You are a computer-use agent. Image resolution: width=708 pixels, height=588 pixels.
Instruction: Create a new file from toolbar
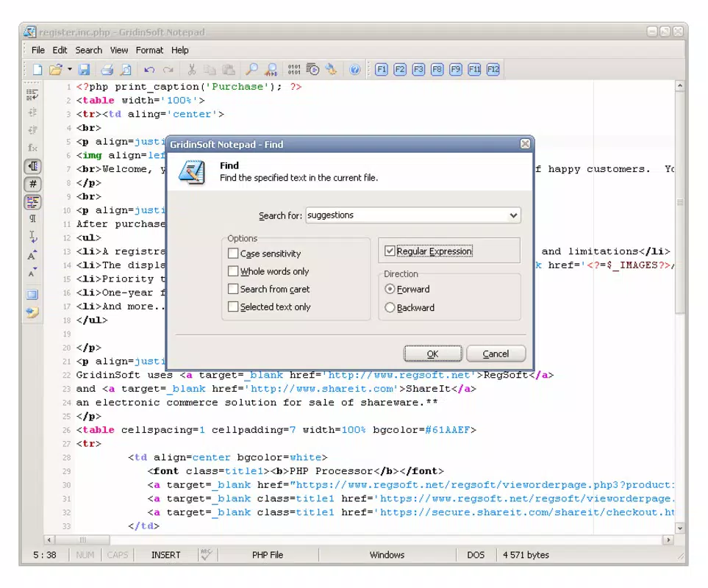pyautogui.click(x=37, y=69)
